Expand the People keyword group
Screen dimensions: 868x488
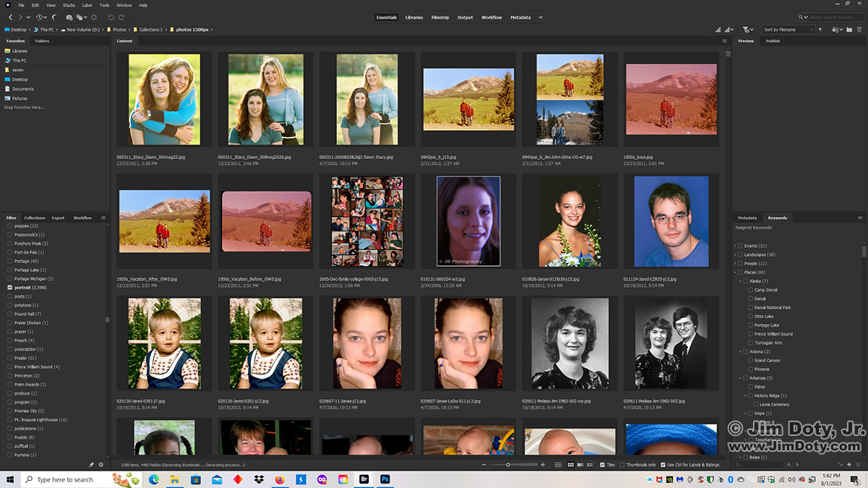point(735,263)
